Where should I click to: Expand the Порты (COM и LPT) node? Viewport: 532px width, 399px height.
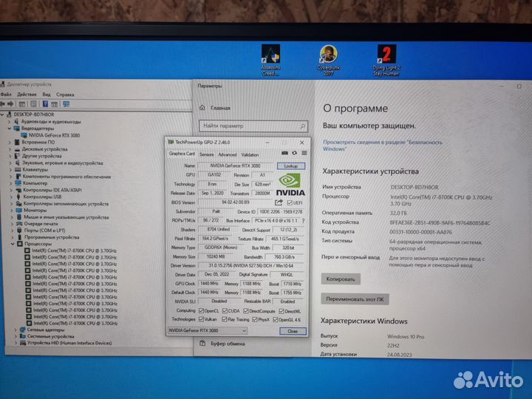click(x=12, y=231)
